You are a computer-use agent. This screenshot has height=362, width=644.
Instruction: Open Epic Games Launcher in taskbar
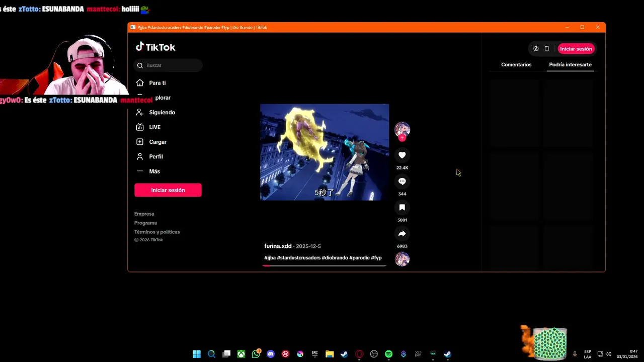[315, 354]
